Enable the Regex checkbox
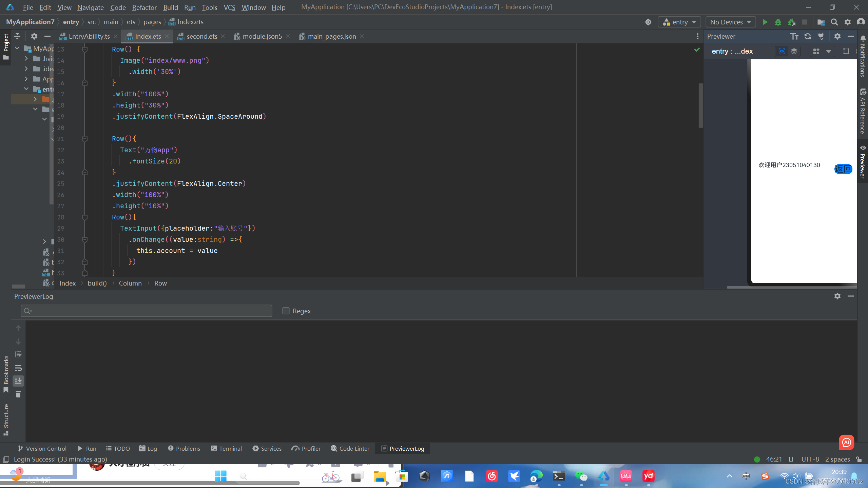Viewport: 868px width, 488px height. click(x=286, y=311)
